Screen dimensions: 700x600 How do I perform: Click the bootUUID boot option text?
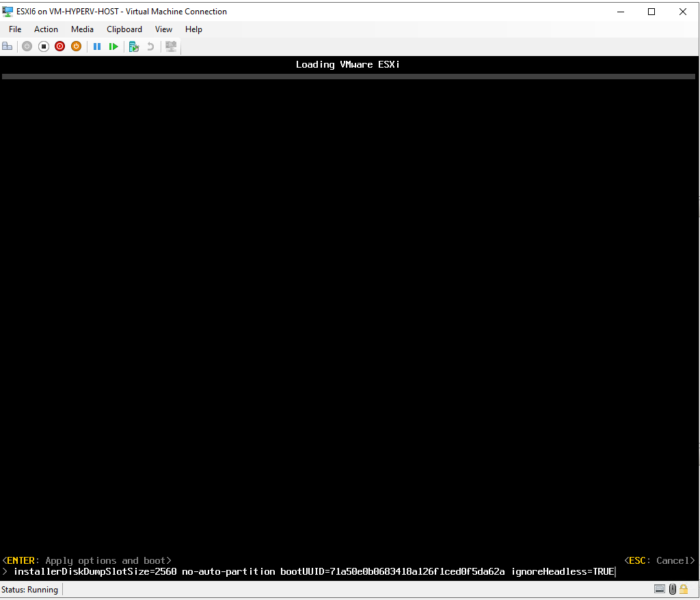coord(392,572)
